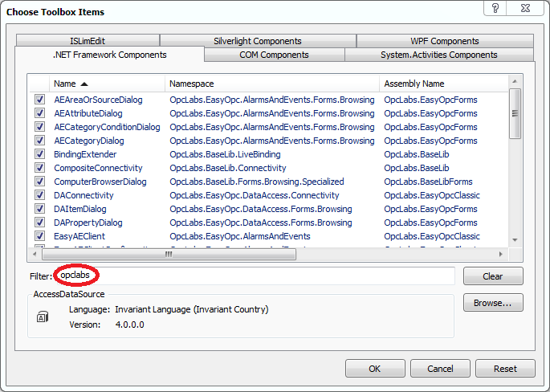Select the AEAttributeDialog row name
The image size is (550, 392).
(88, 113)
